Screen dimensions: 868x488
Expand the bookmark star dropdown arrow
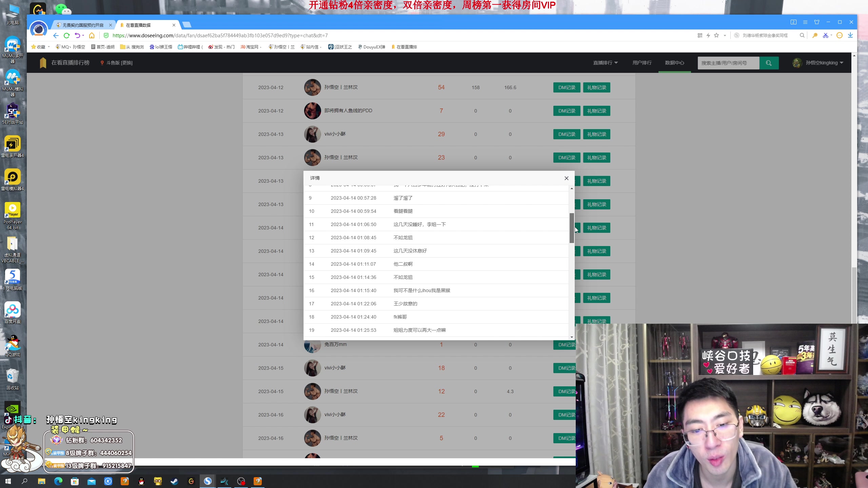725,36
